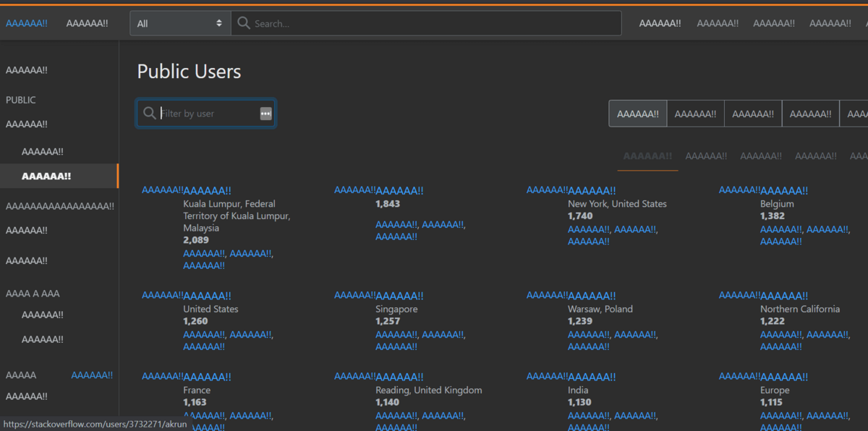Open the name link of the New York user
The height and width of the screenshot is (431, 868).
592,191
